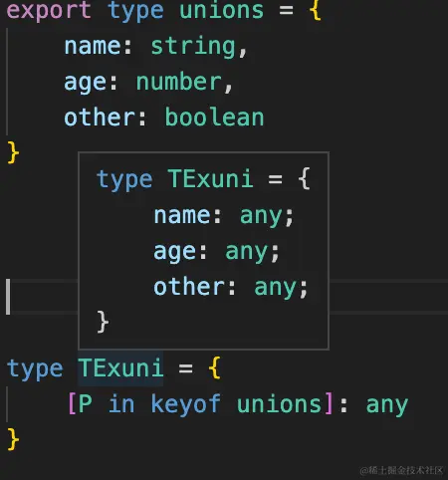Click the yellow opening brace after unions
Screen dimensions: 448x480
(x=315, y=10)
